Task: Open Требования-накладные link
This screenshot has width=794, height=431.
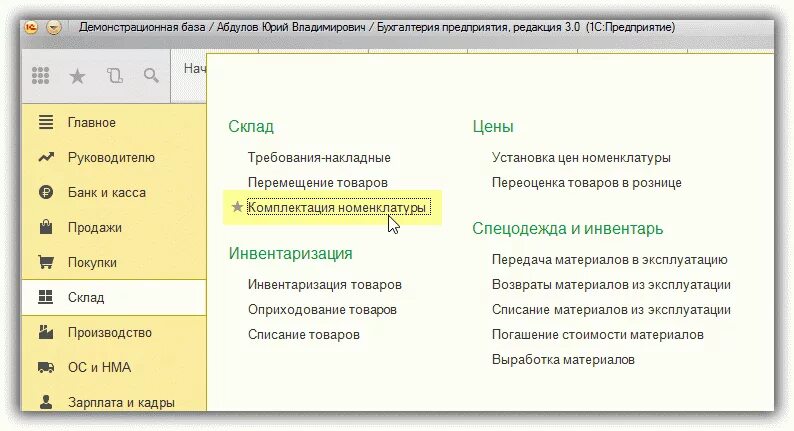Action: click(x=319, y=158)
